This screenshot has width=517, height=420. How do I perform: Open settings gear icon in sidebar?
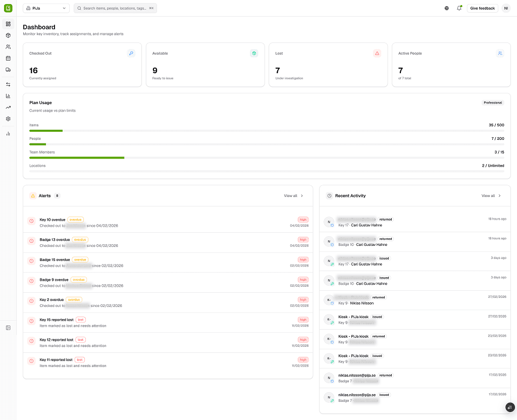pos(8,119)
